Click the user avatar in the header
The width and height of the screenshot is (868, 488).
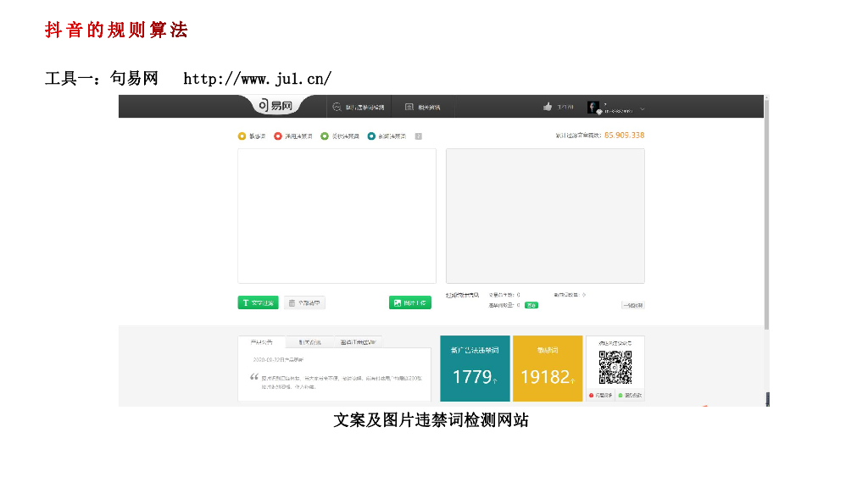(x=593, y=108)
